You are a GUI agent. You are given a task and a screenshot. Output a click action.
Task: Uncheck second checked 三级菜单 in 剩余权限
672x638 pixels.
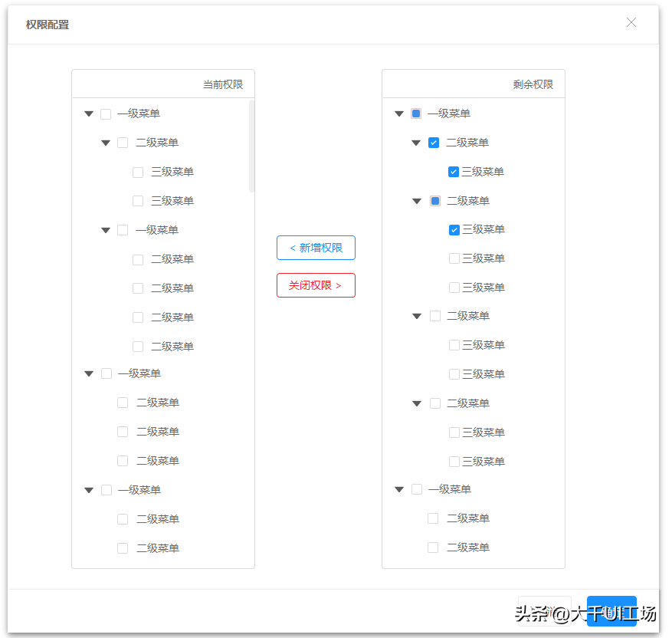click(x=454, y=230)
